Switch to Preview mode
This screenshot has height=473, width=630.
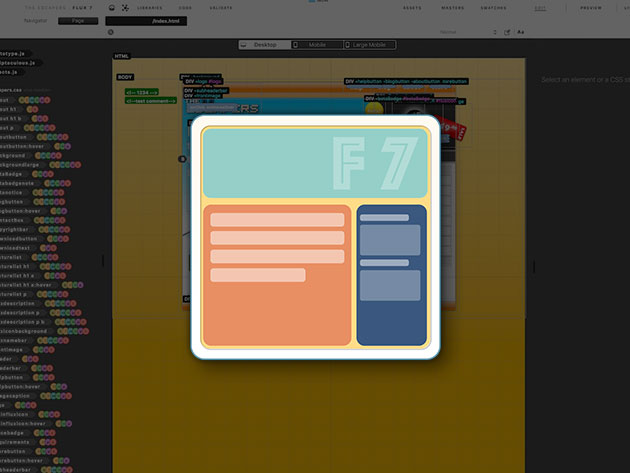click(591, 8)
